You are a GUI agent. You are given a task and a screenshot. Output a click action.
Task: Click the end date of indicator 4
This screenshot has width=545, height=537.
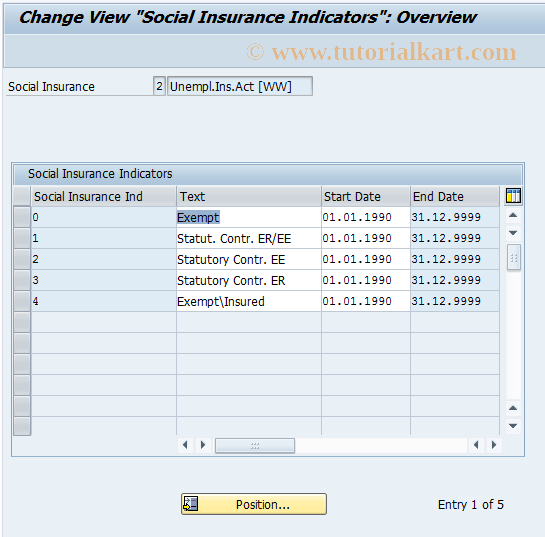click(x=455, y=301)
